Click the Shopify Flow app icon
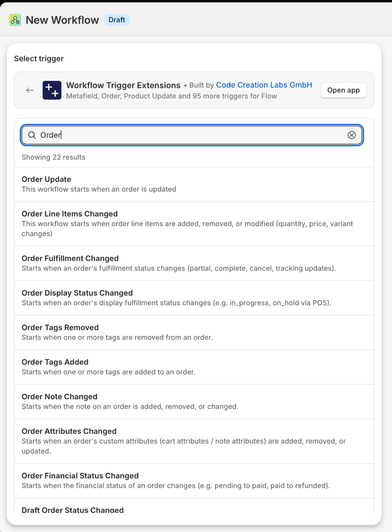392x532 pixels. (x=15, y=20)
